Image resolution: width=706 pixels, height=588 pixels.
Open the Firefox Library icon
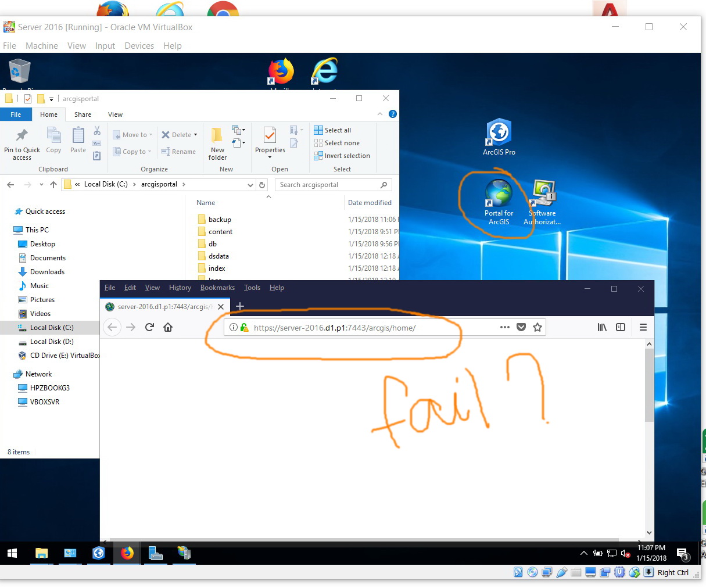602,327
